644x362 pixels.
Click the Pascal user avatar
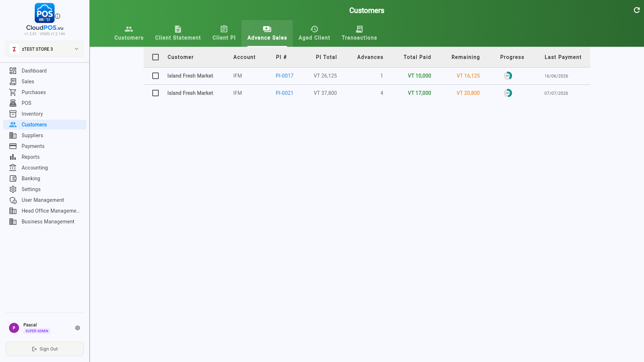click(x=14, y=328)
